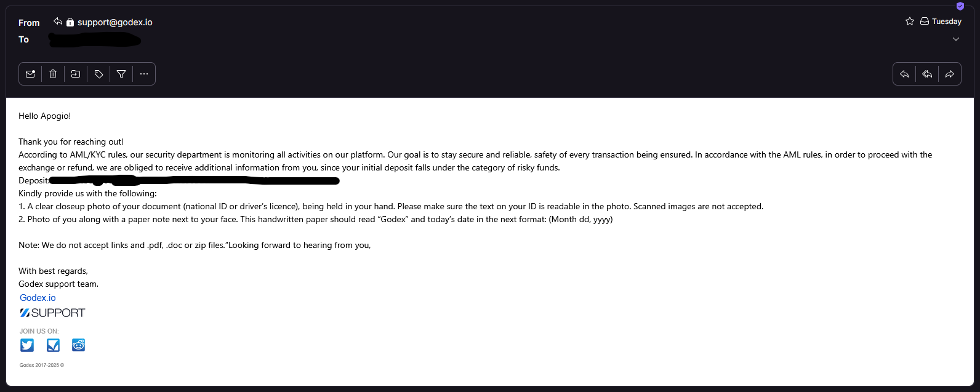The height and width of the screenshot is (392, 980).
Task: Click the Godex SUPPORT logo image
Action: [52, 313]
